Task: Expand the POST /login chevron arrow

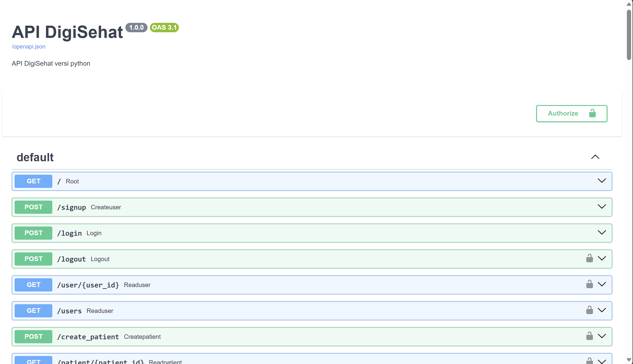Action: [x=601, y=232]
